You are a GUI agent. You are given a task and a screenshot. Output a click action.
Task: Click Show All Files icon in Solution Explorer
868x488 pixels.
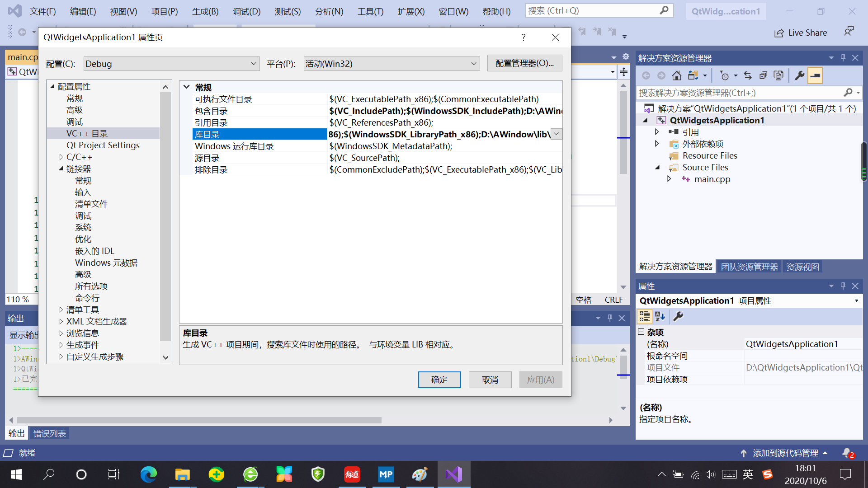[778, 75]
